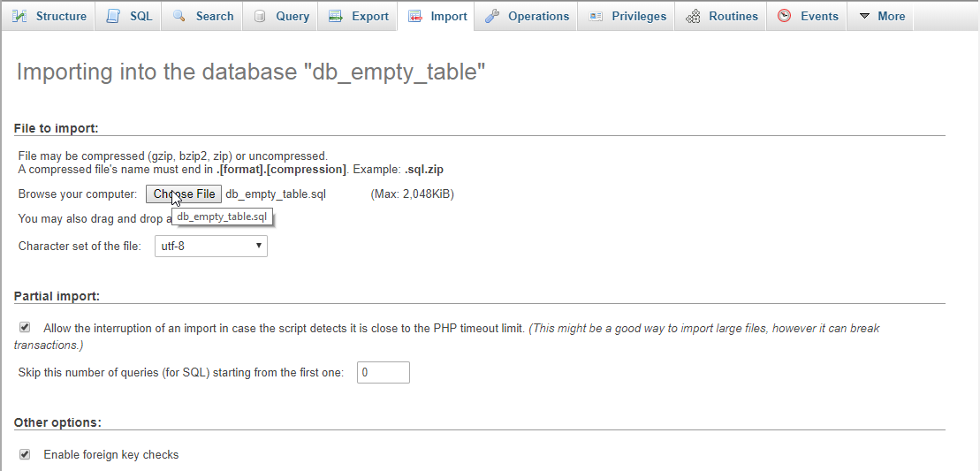980x471 pixels.
Task: Open the character set utf-8 dropdown
Action: pos(211,247)
